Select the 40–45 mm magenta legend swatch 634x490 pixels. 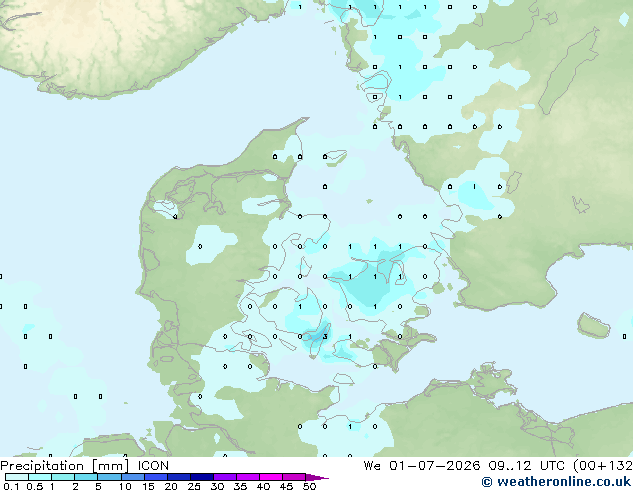tap(271, 477)
